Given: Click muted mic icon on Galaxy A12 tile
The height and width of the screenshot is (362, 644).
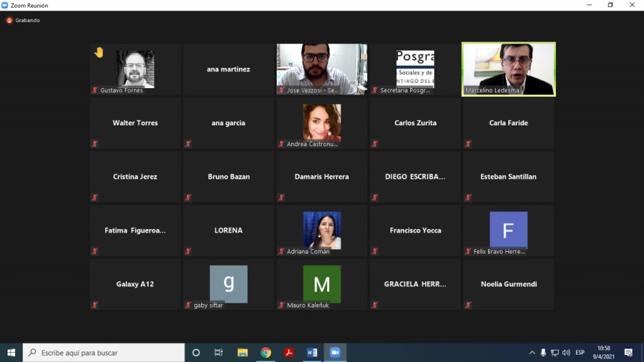Looking at the screenshot, I should [x=95, y=305].
